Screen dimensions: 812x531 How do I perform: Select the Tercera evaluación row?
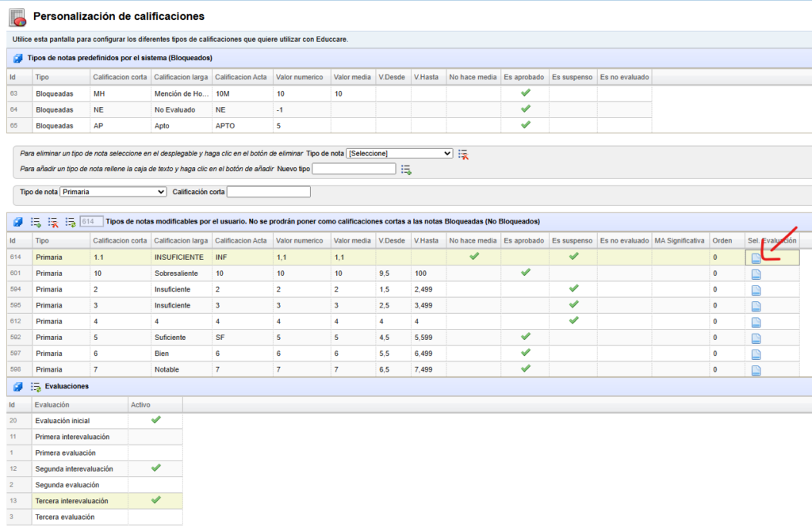tap(66, 517)
